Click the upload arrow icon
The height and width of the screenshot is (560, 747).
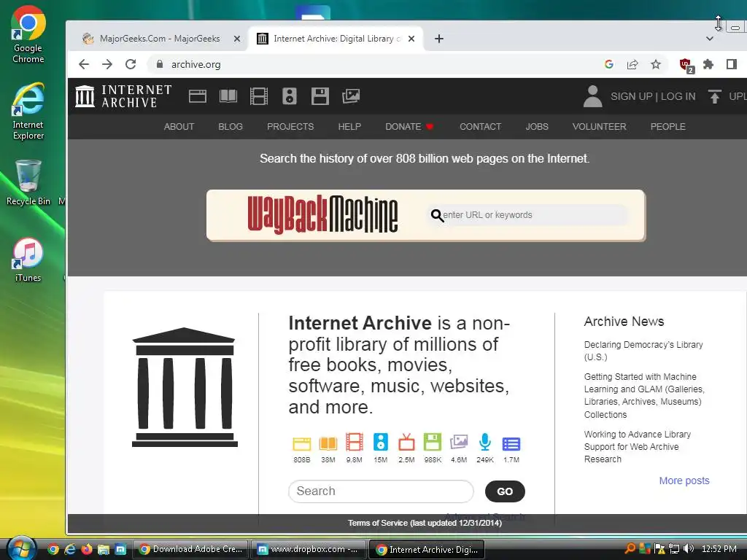(714, 96)
